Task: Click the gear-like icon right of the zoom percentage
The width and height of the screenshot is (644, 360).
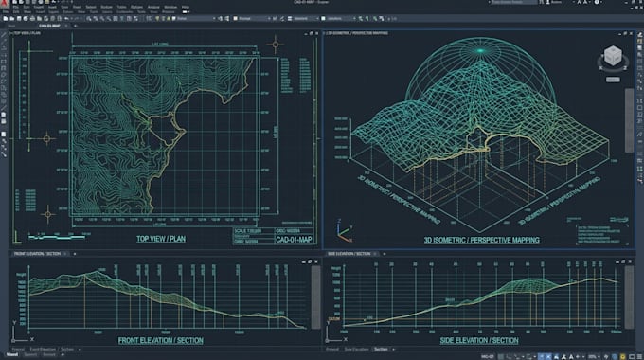Action: click(x=606, y=356)
